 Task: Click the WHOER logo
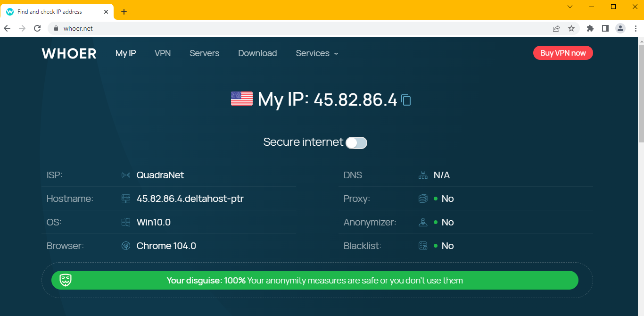point(69,53)
